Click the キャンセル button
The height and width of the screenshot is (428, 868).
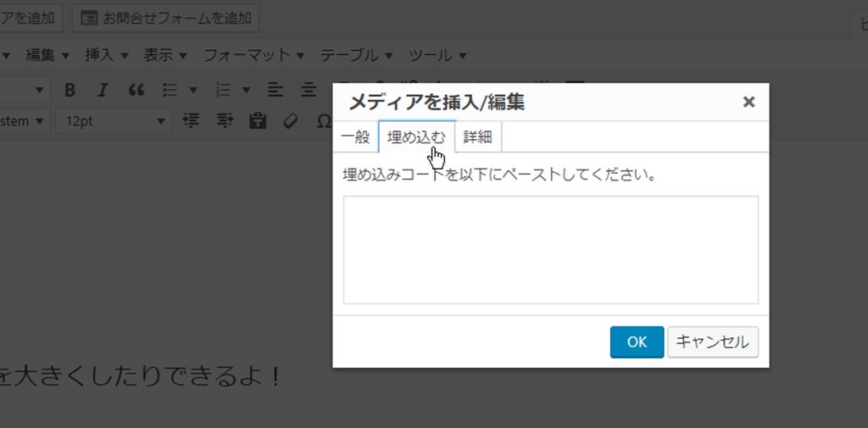[x=712, y=342]
